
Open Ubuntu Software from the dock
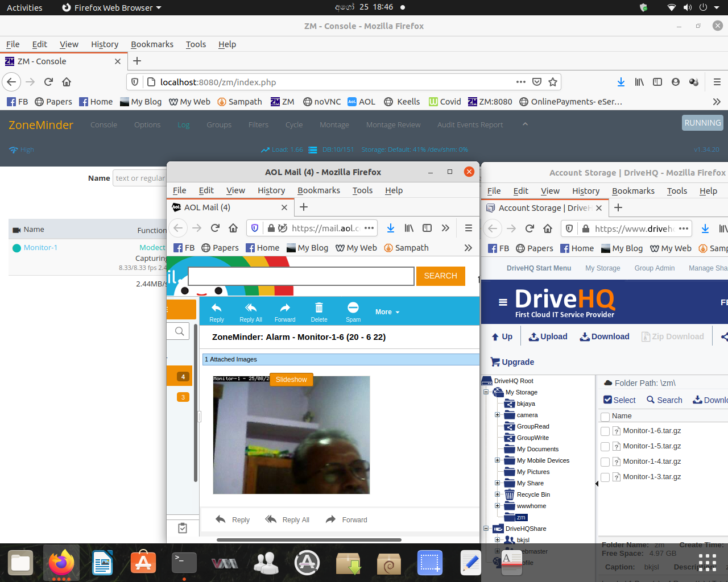pos(143,563)
